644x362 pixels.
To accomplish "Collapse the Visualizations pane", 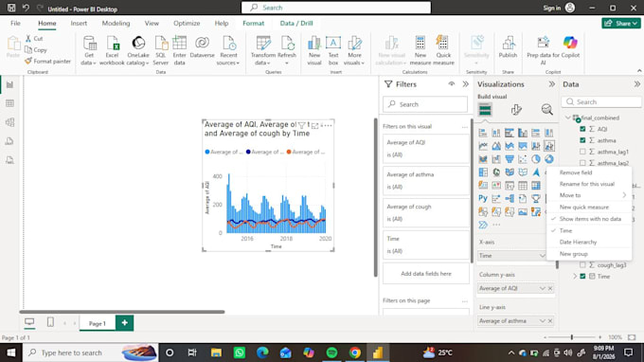I will (551, 84).
